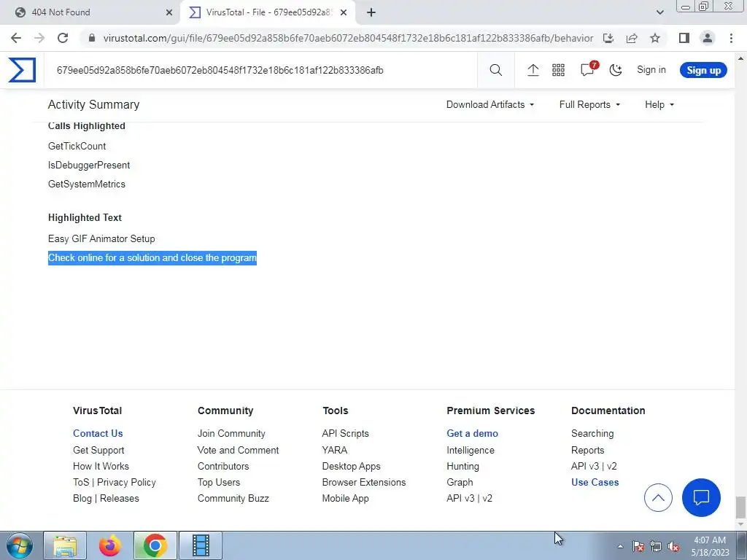Bookmark this page with the star

click(655, 38)
